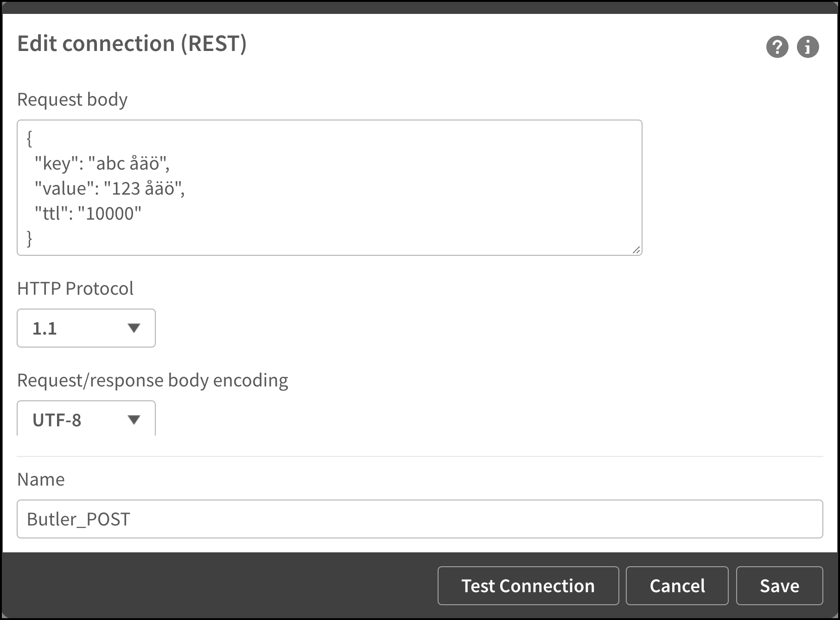Viewport: 840px width, 620px height.
Task: Click the question mark icon in header
Action: tap(777, 46)
